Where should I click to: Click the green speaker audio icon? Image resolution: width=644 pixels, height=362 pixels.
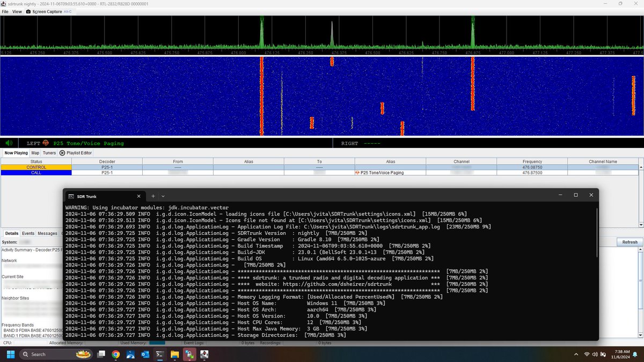pyautogui.click(x=9, y=143)
